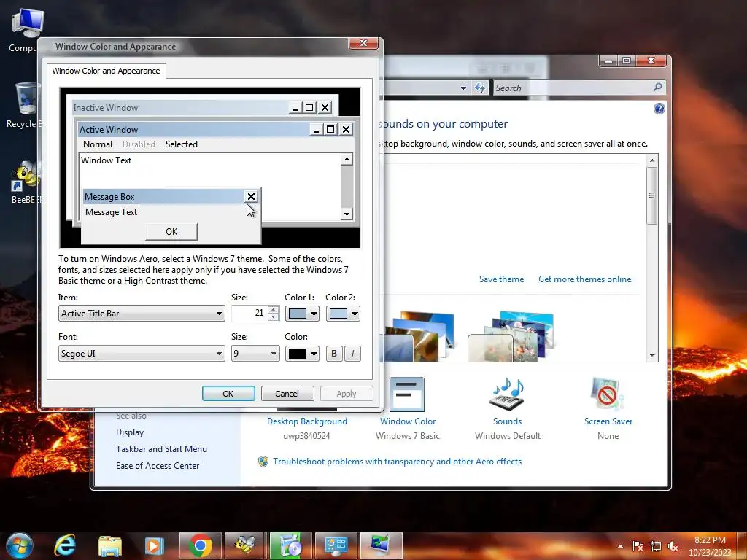The width and height of the screenshot is (747, 560).
Task: Open the Font dropdown showing Segoe UI
Action: (x=142, y=354)
